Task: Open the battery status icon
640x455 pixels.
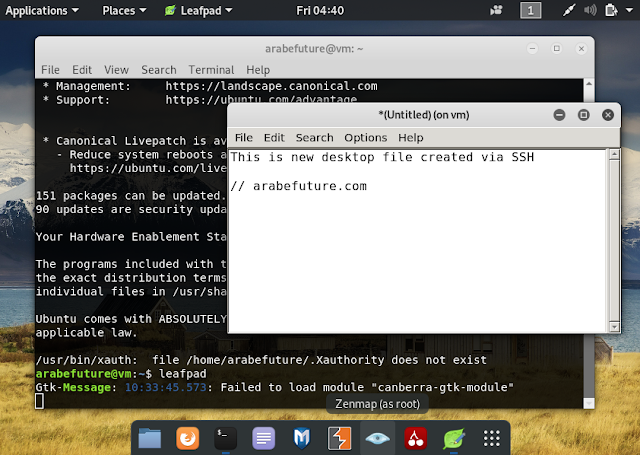Action: click(611, 10)
